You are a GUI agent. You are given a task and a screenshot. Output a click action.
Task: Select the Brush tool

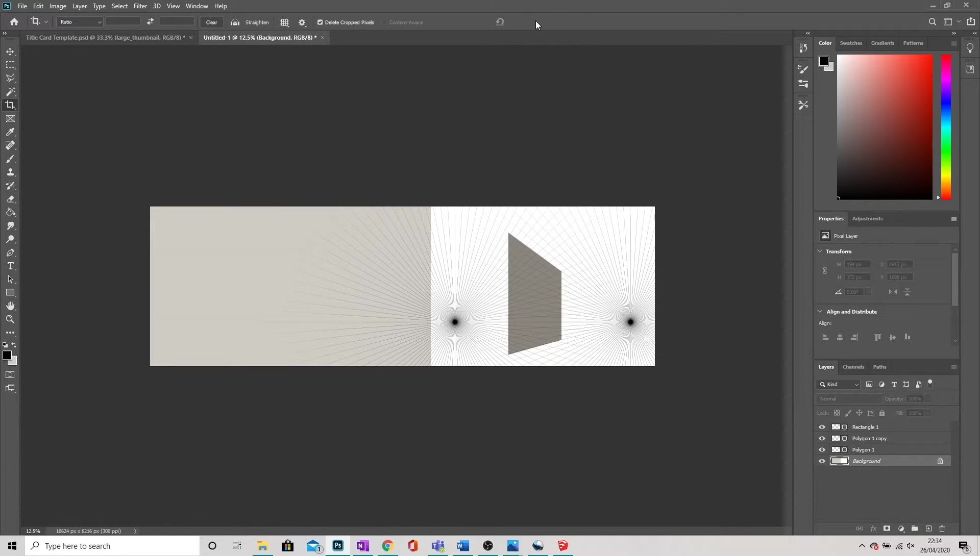point(10,159)
